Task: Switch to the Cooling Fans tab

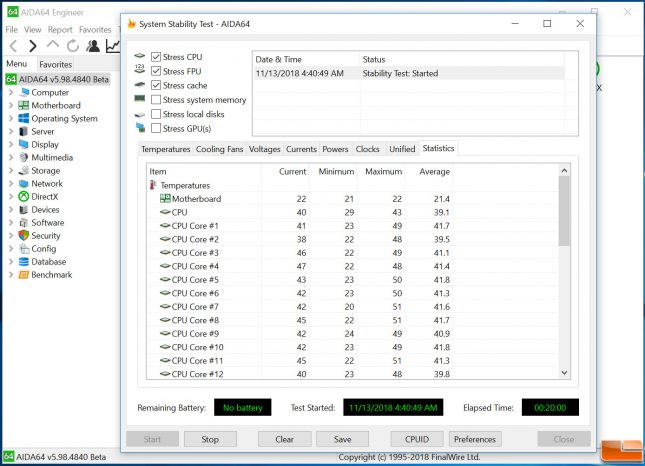Action: [x=219, y=149]
